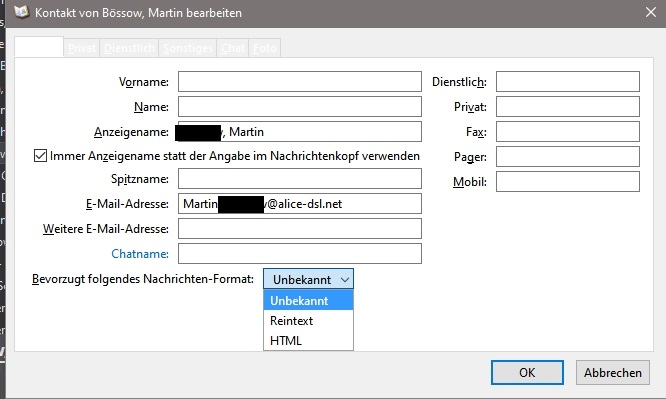Uncheck the always use display name checkbox

click(40, 156)
